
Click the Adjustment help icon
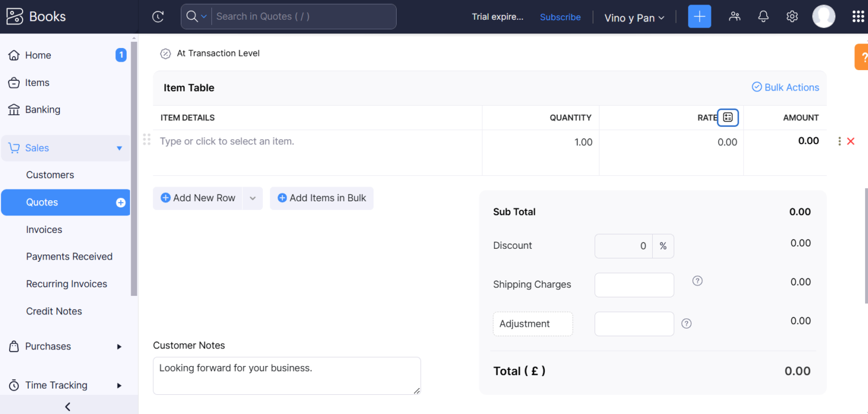click(686, 324)
